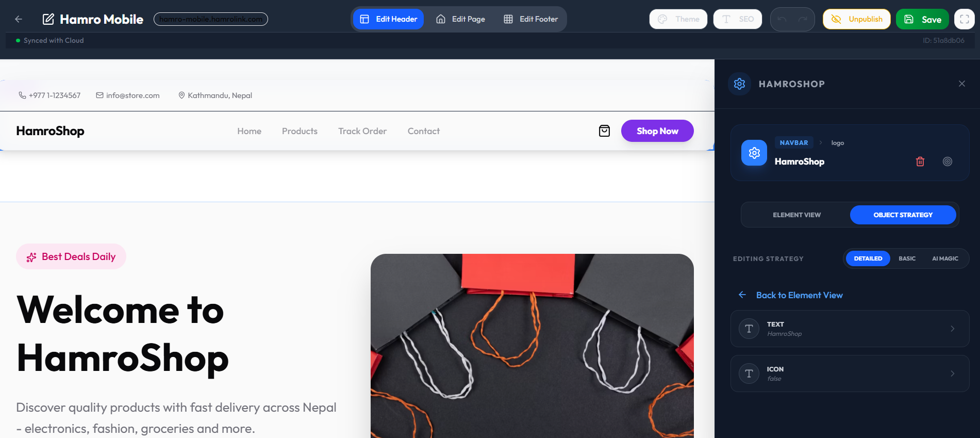This screenshot has width=980, height=438.
Task: Expand the Icon false property row
Action: (x=850, y=374)
